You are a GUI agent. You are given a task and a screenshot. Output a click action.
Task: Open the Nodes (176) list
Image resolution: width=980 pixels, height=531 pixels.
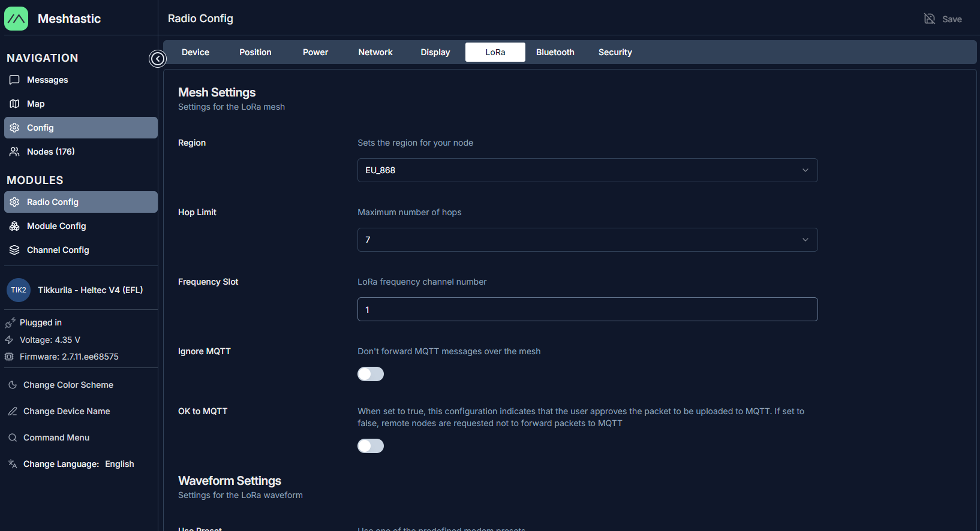(50, 152)
